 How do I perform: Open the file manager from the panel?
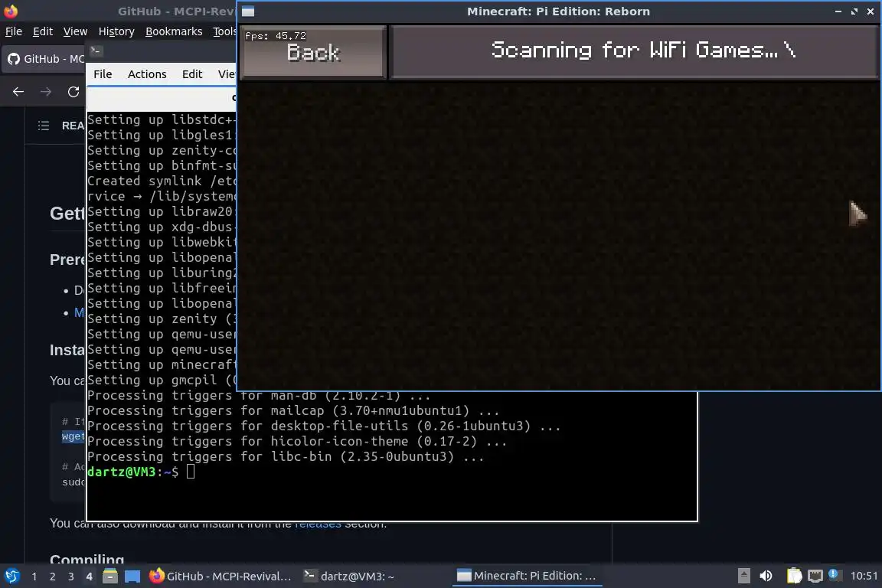coord(110,577)
